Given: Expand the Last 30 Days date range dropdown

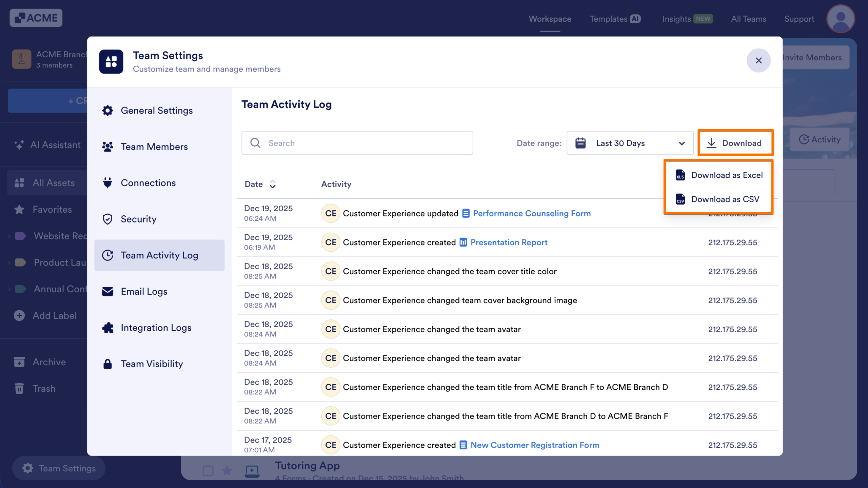Looking at the screenshot, I should tap(630, 143).
